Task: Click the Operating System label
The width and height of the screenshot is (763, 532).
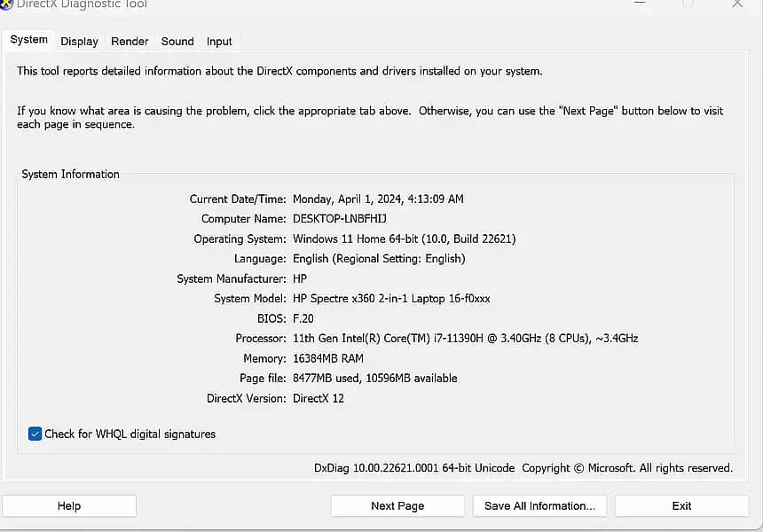Action: point(240,239)
